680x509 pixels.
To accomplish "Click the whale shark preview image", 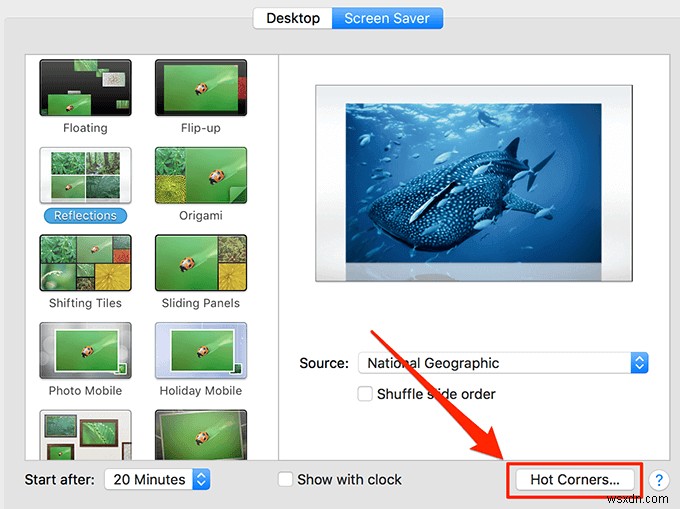I will coord(474,183).
